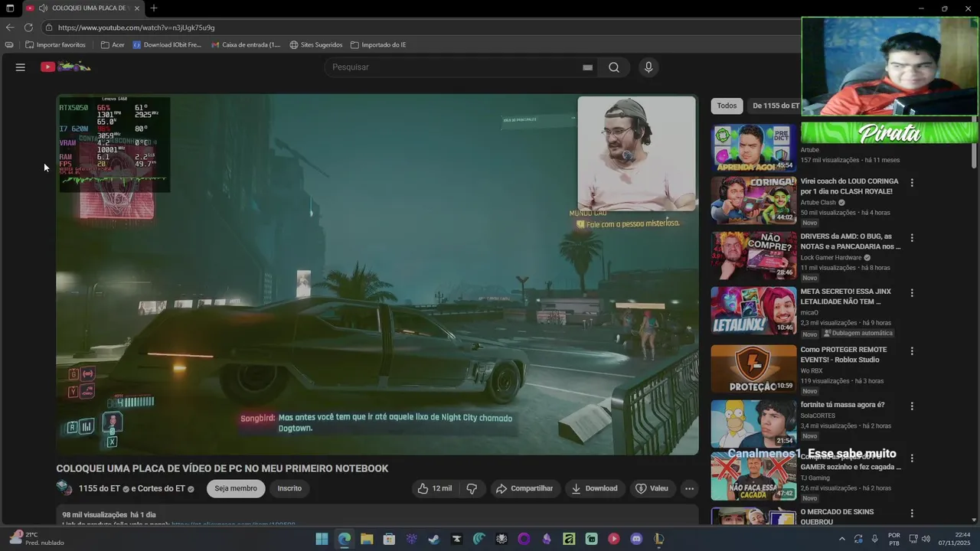Open options for DRIVERS da AMD video
Viewport: 980px width, 551px height.
(912, 238)
